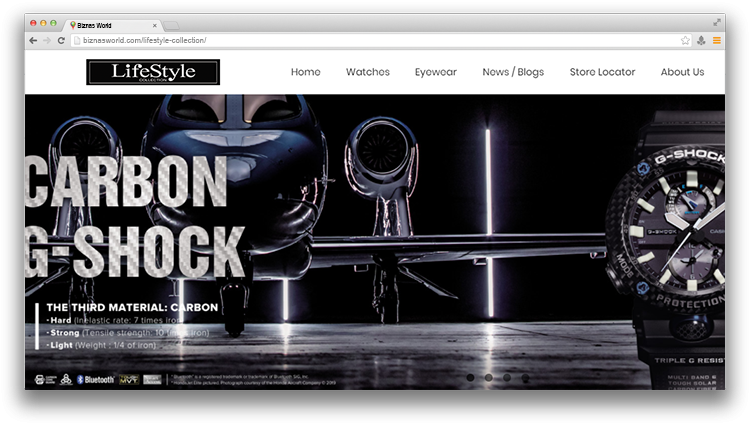Click the browser forward arrow
The height and width of the screenshot is (425, 750).
(47, 40)
